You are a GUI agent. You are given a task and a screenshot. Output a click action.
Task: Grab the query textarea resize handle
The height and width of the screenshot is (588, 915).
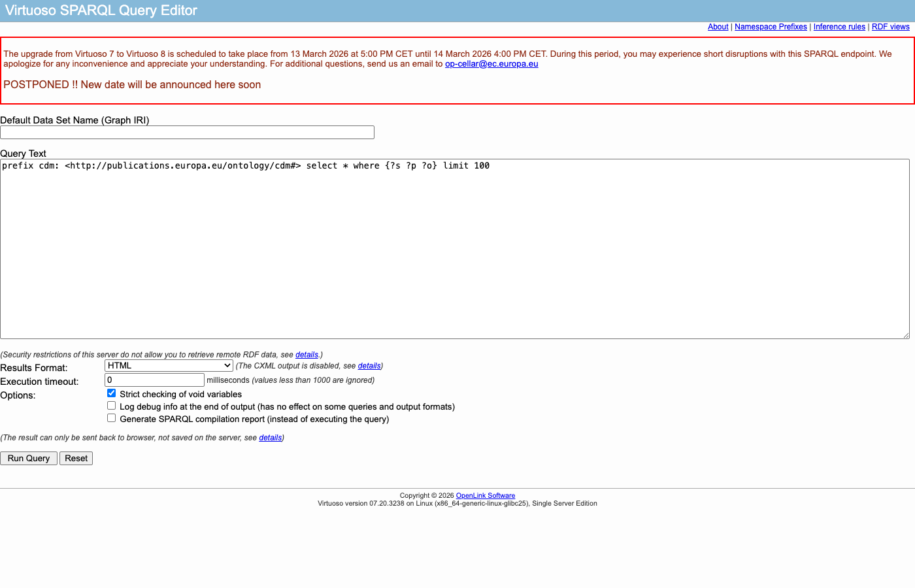click(x=906, y=335)
